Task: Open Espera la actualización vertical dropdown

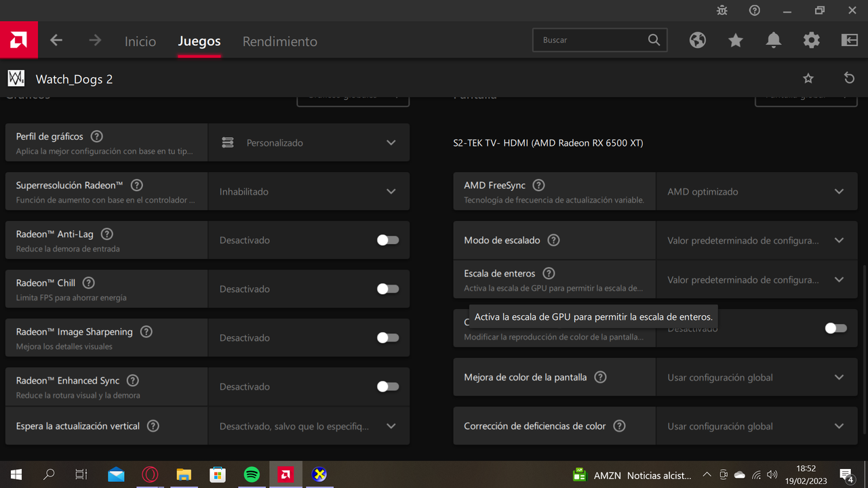Action: (309, 426)
